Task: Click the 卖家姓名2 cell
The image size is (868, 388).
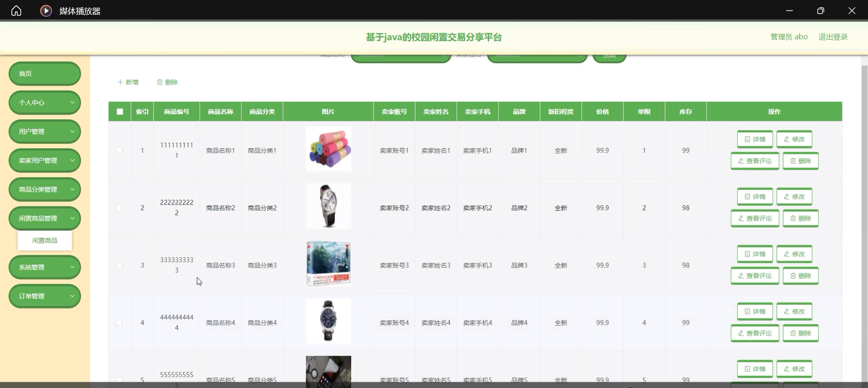Action: click(436, 208)
